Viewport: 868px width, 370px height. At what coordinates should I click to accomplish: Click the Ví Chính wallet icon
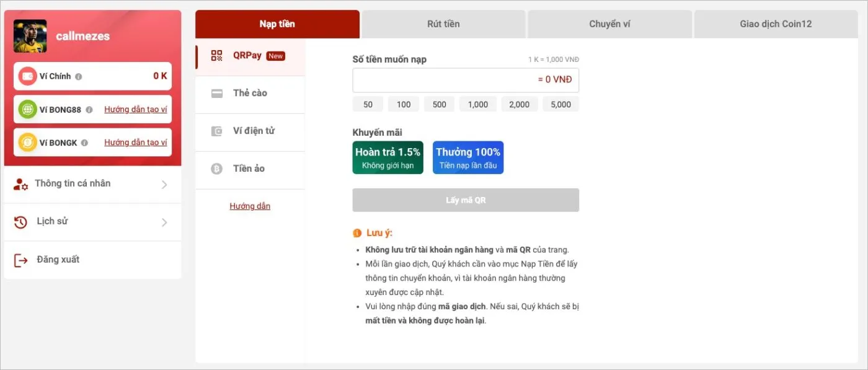[28, 76]
